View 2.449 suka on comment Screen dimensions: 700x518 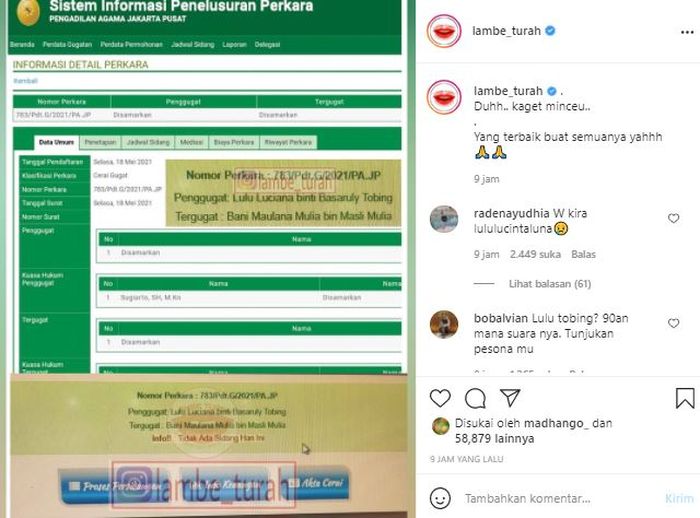point(535,255)
